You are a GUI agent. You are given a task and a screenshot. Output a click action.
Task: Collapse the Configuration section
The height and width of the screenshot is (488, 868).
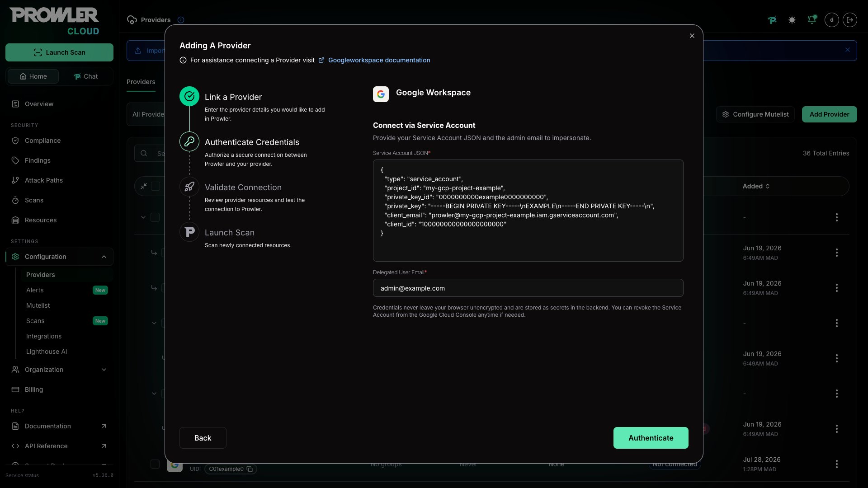click(x=59, y=257)
